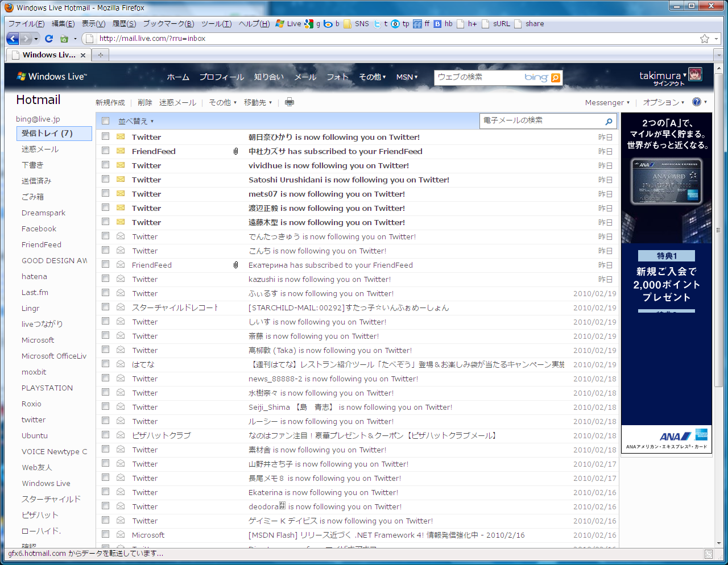Viewport: 728px width, 565px height.
Task: Open the 編集(E) menu
Action: click(63, 24)
